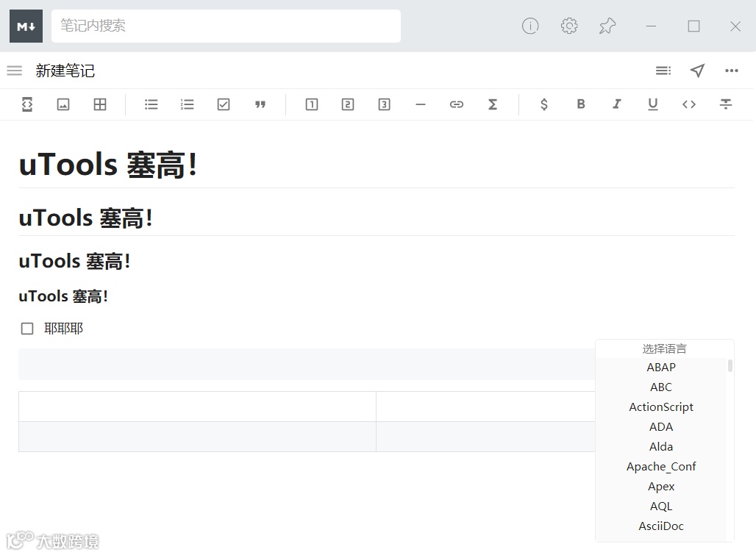
Task: Insert inline math with dollar icon
Action: tap(544, 104)
